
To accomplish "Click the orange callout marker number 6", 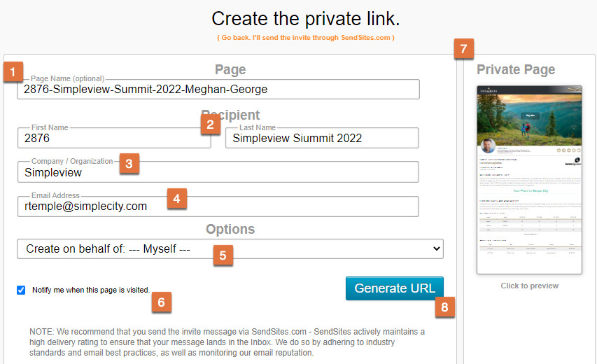I will tap(162, 302).
